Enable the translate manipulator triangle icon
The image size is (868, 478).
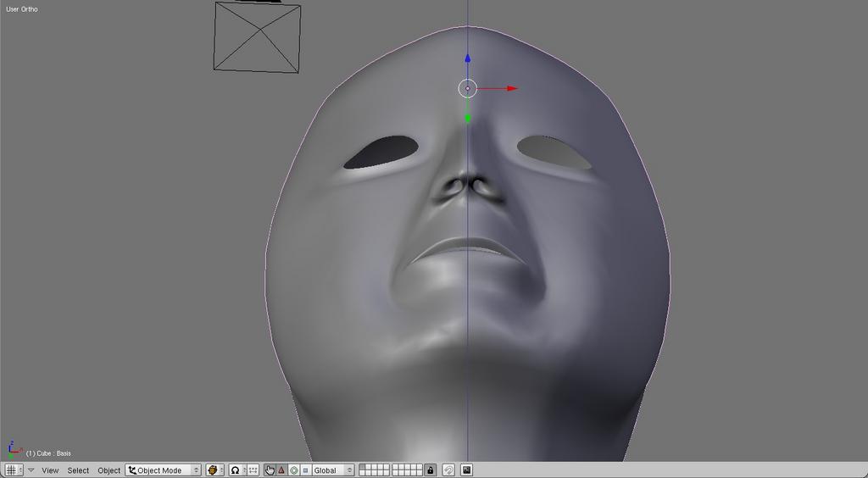click(x=281, y=470)
